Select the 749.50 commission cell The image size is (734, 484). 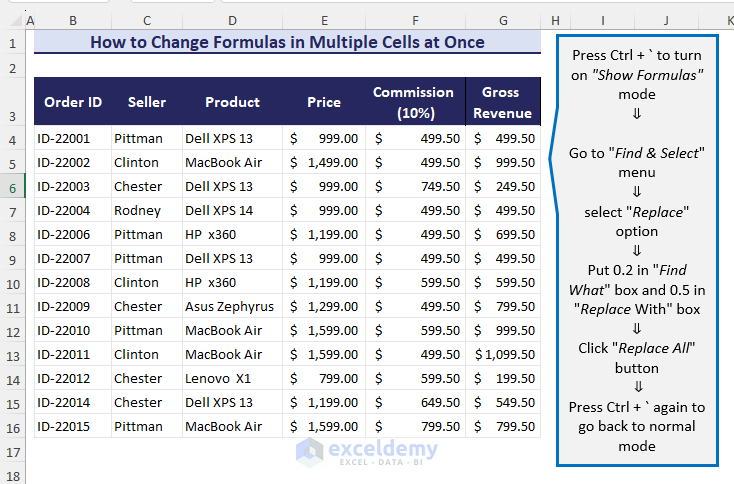(415, 187)
